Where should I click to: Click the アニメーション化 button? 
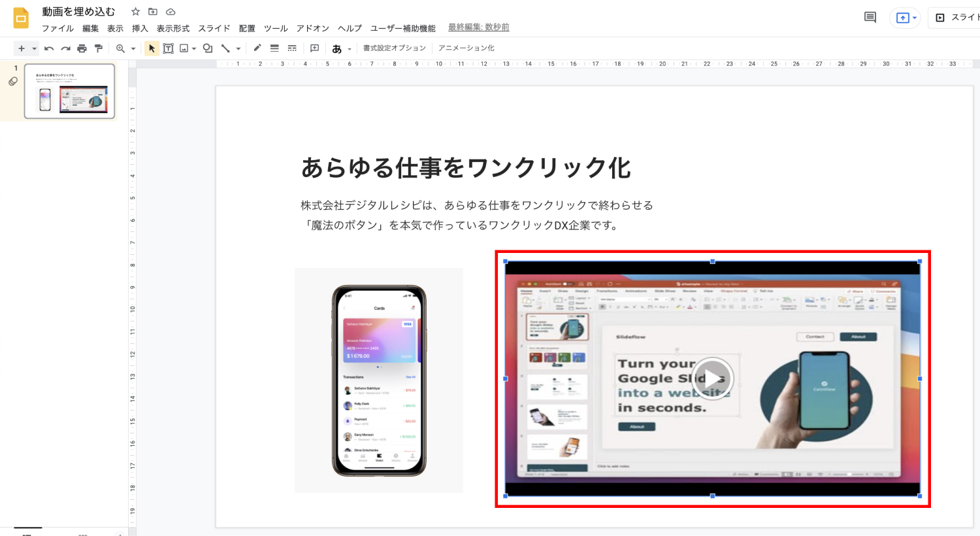pos(466,48)
